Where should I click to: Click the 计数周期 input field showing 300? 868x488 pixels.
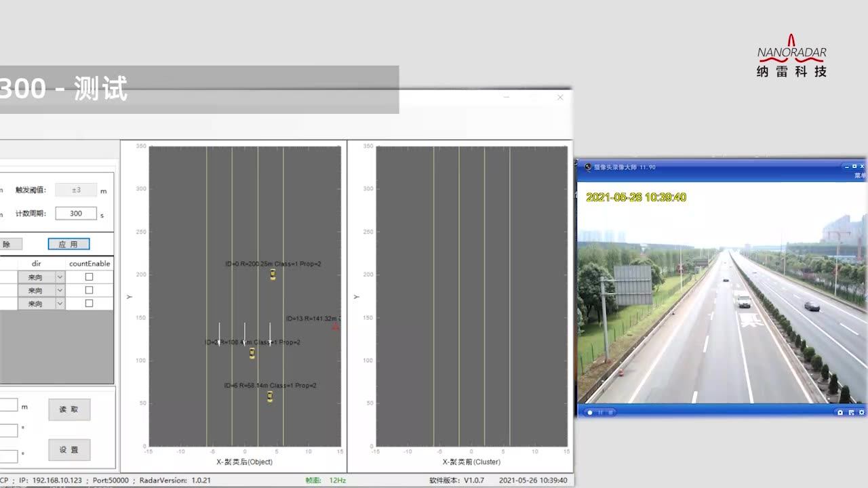pos(75,213)
